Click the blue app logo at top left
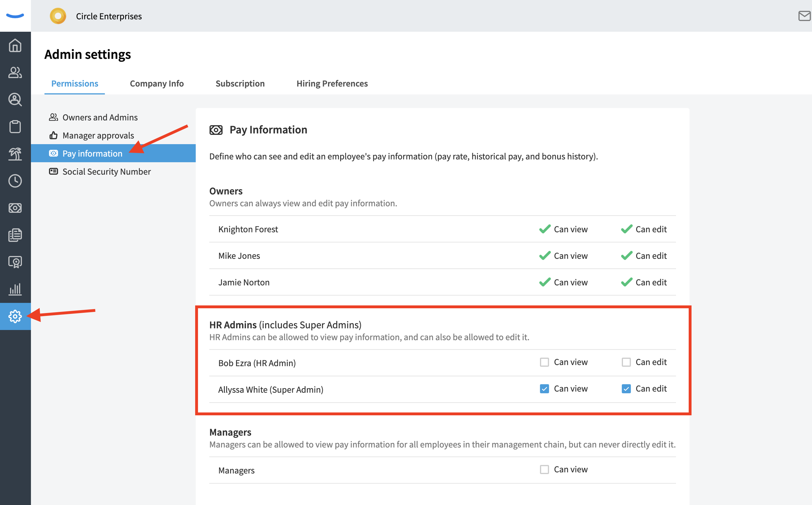This screenshot has width=812, height=505. tap(15, 16)
